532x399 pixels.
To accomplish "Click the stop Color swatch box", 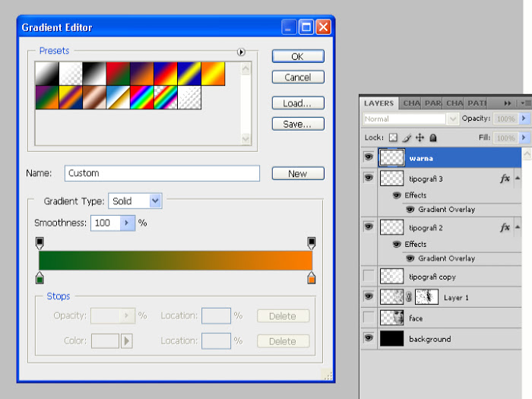I will (105, 341).
